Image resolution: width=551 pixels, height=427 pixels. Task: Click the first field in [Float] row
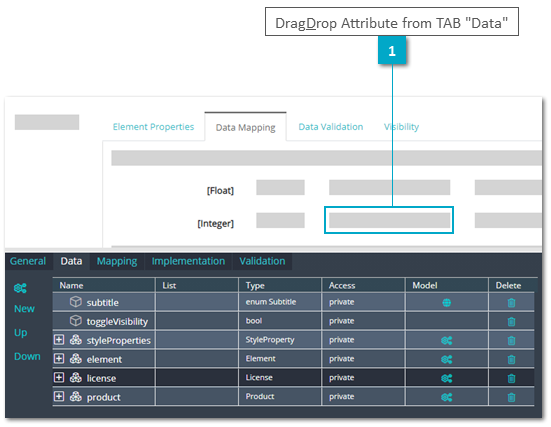[280, 187]
